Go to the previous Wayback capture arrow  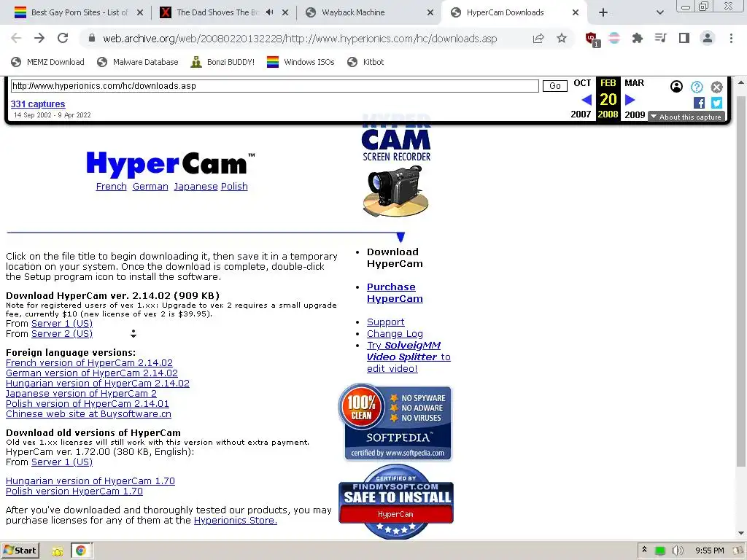point(587,99)
